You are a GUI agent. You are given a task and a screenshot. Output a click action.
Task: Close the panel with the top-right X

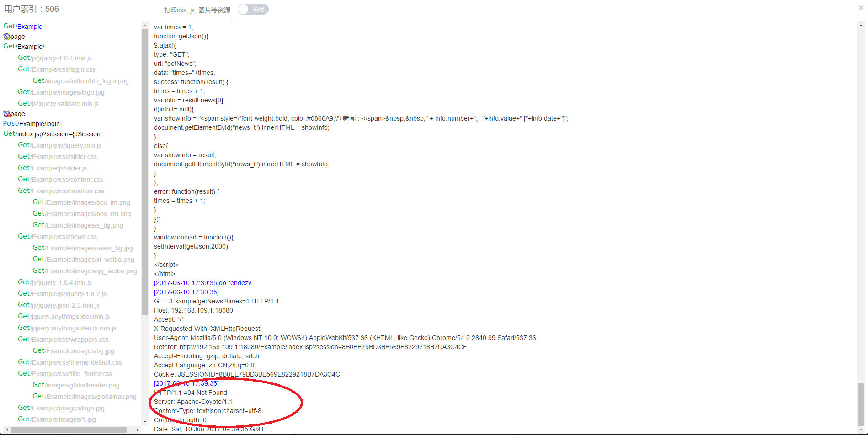coord(861,8)
